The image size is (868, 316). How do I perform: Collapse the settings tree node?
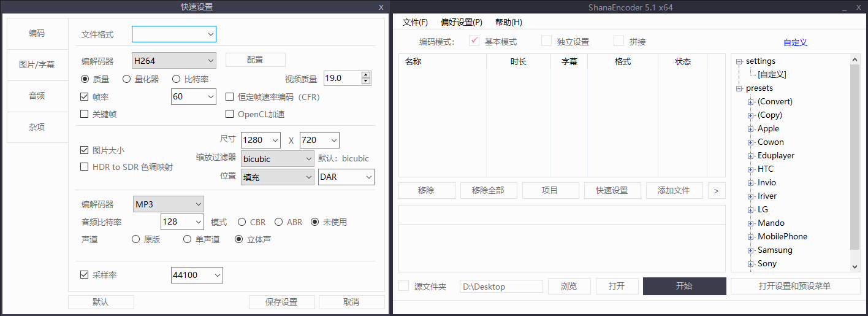(x=739, y=61)
